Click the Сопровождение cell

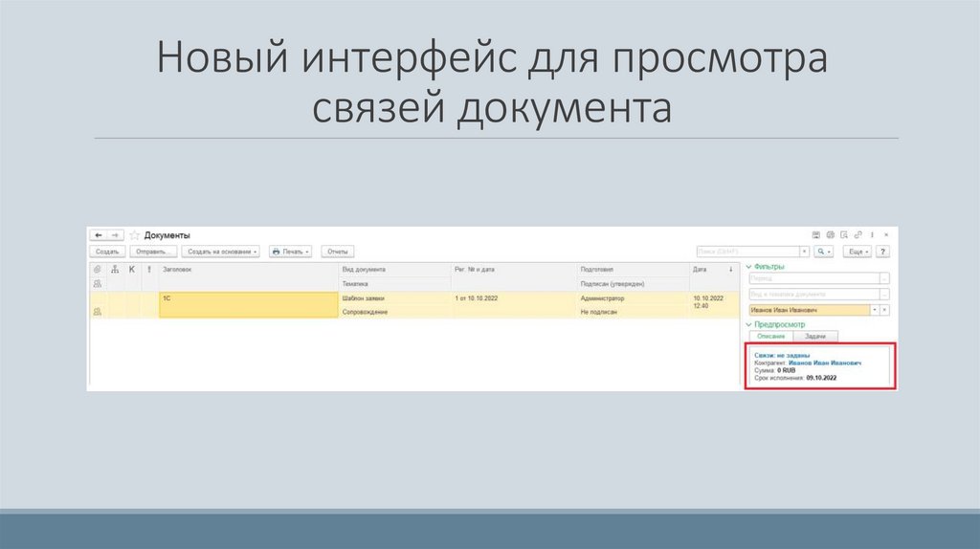(395, 312)
